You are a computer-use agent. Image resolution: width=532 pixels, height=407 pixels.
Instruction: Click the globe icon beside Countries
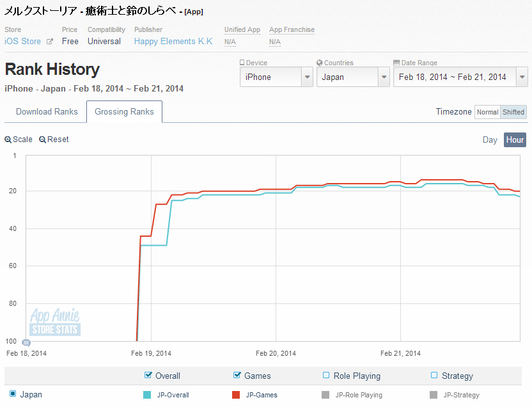pos(320,63)
